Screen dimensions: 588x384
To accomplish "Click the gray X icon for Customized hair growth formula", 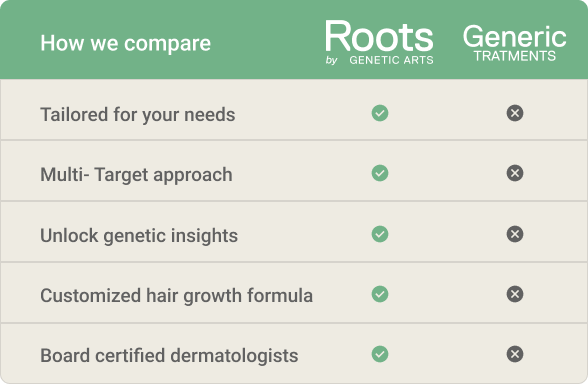I will [515, 294].
